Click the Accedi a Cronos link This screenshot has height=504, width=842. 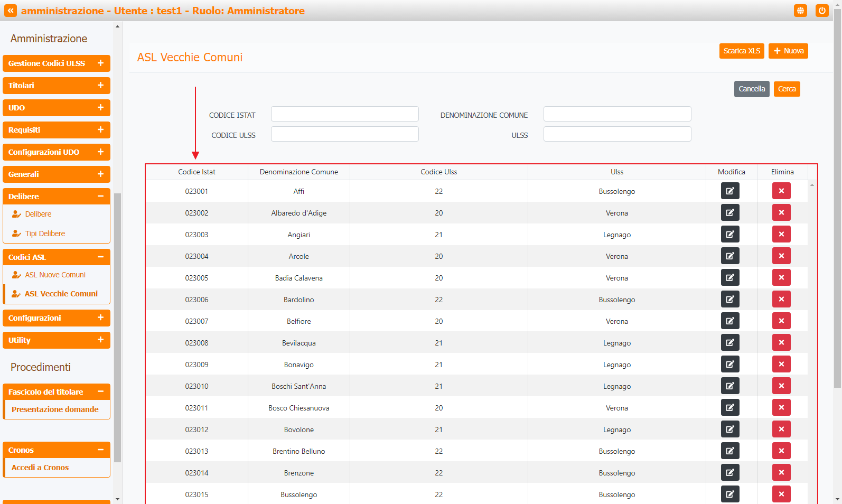pos(40,468)
